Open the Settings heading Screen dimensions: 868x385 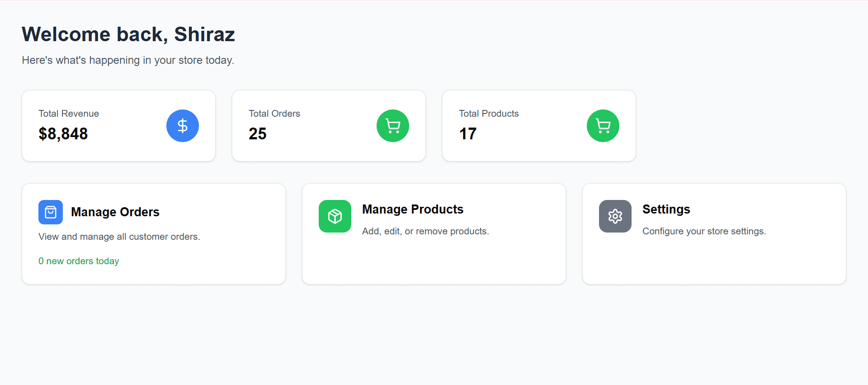click(x=666, y=209)
